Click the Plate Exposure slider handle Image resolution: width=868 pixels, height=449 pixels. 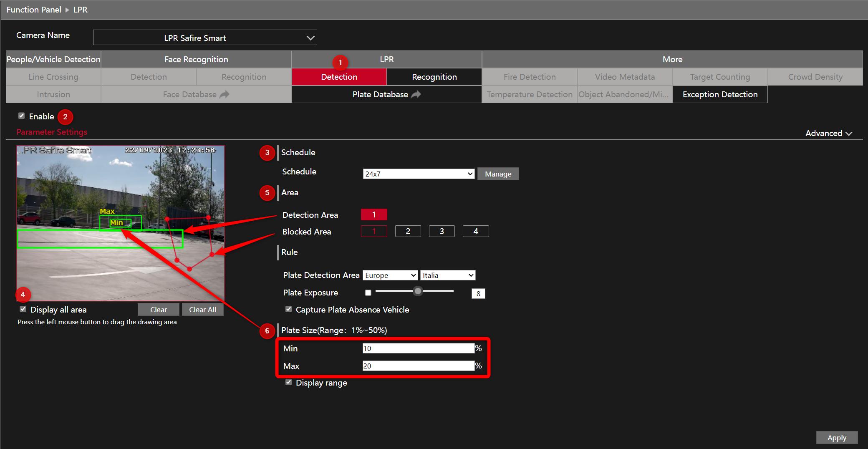(x=417, y=291)
